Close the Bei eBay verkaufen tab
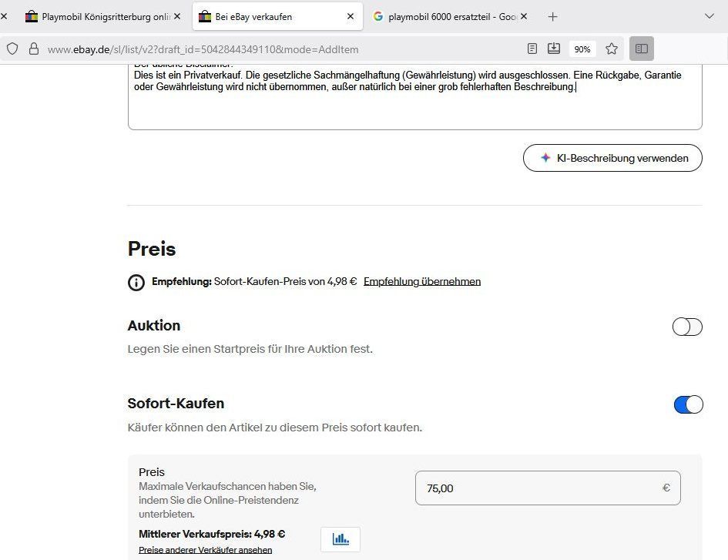This screenshot has width=728, height=560. click(351, 16)
